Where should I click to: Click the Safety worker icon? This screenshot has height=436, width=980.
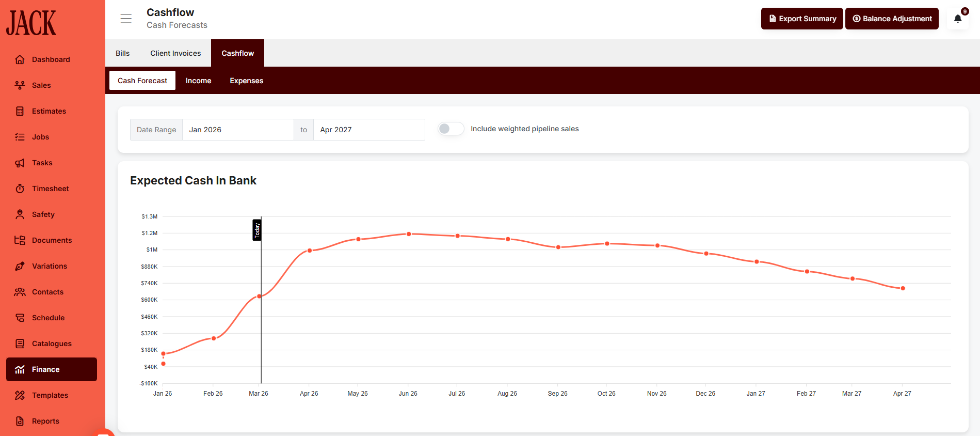20,214
